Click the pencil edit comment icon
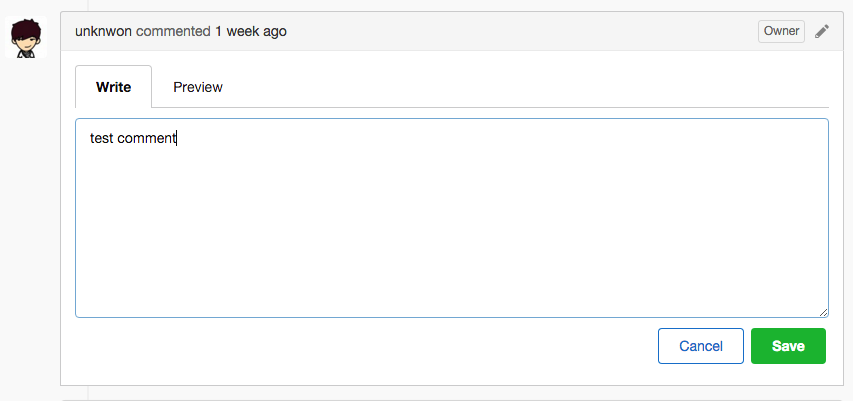 821,32
